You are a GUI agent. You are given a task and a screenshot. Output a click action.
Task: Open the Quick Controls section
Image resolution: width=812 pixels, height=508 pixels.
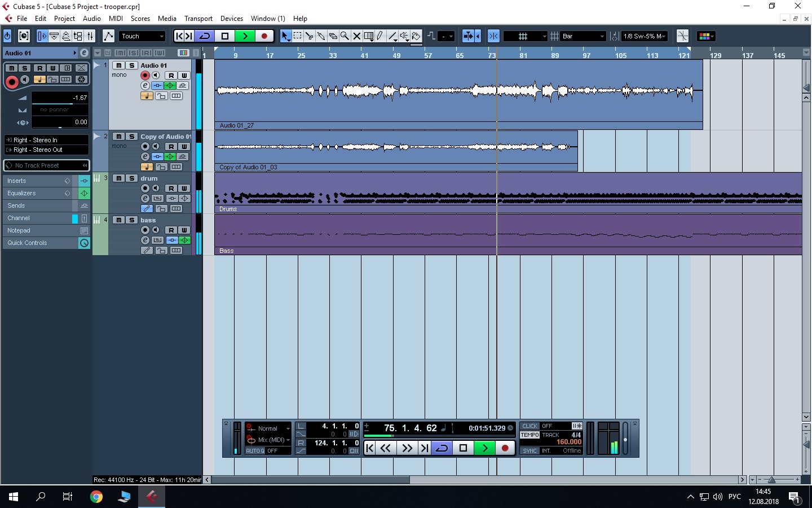[39, 243]
